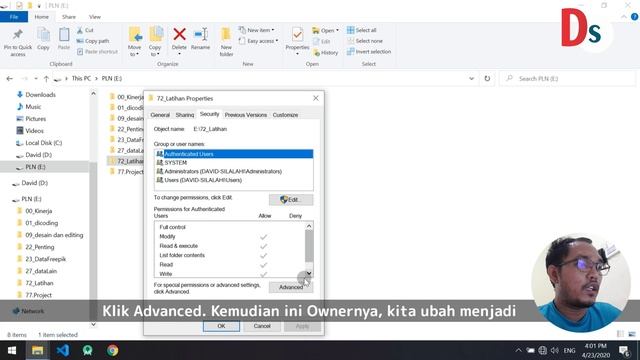Click the ENG language indicator
The height and width of the screenshot is (360, 640).
pyautogui.click(x=569, y=351)
